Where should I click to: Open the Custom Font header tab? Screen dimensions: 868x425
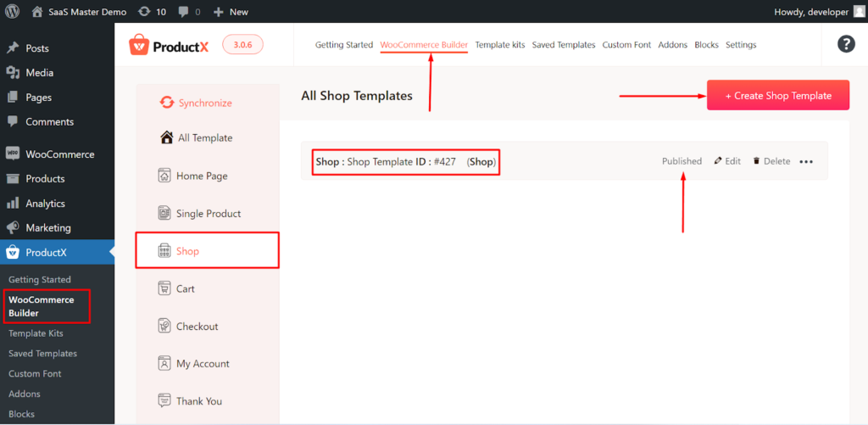626,45
